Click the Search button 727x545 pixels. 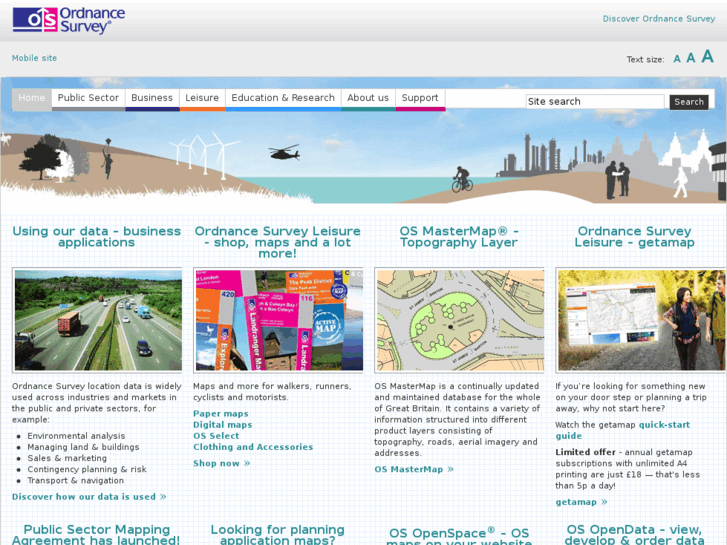(689, 102)
